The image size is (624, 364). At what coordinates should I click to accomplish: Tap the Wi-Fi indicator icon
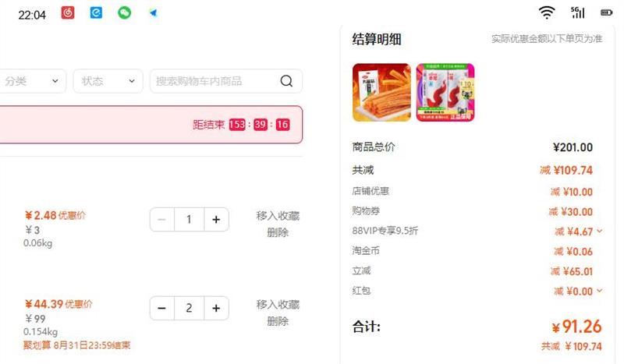pyautogui.click(x=547, y=12)
